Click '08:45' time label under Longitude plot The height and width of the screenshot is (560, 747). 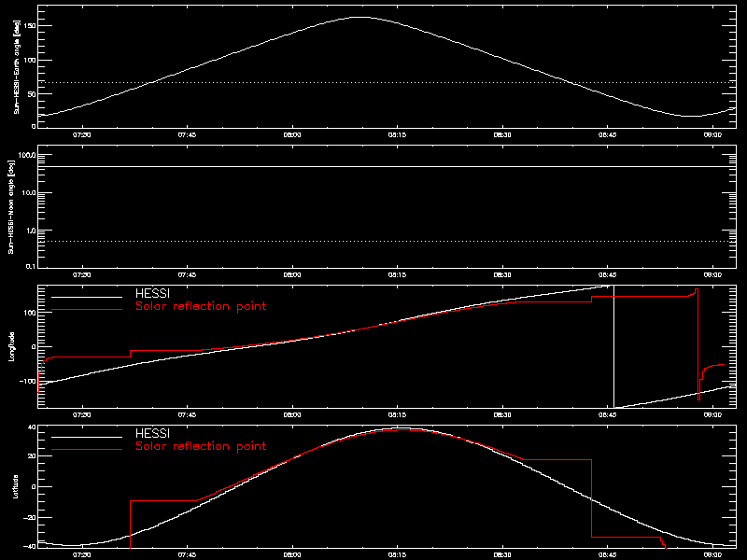(608, 415)
